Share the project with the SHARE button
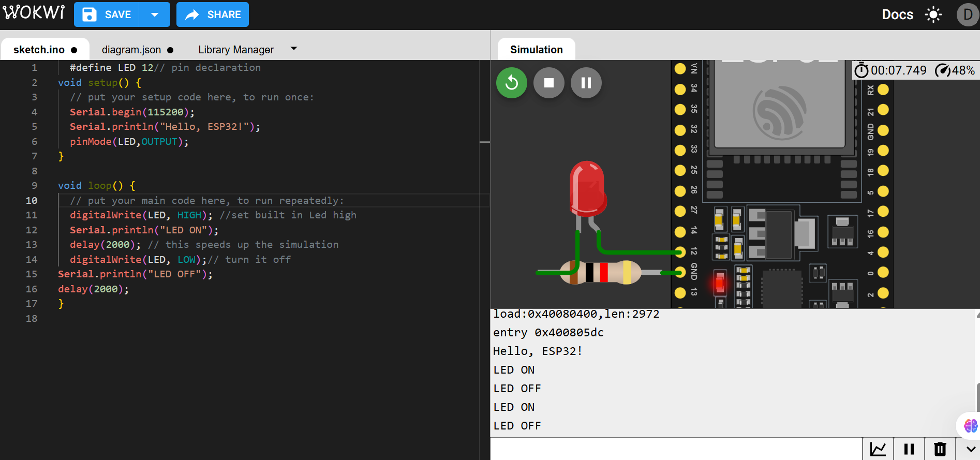 click(213, 14)
